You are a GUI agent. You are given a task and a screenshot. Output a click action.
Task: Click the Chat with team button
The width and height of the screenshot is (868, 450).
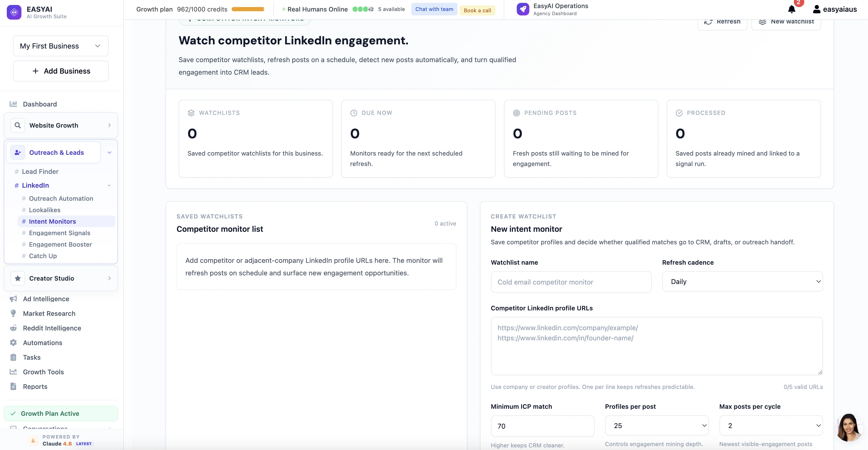tap(434, 9)
